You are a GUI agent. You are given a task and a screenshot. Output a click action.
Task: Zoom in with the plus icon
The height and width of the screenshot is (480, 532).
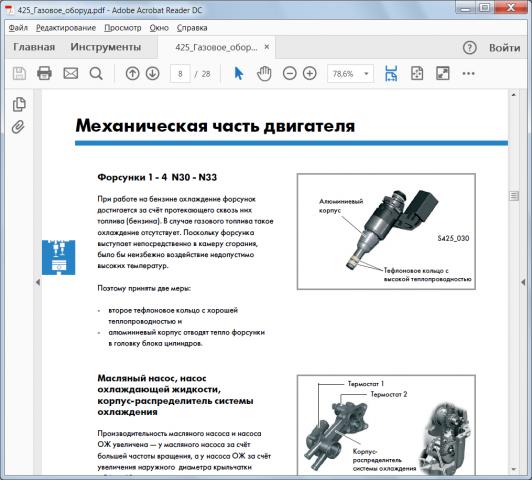pos(309,73)
